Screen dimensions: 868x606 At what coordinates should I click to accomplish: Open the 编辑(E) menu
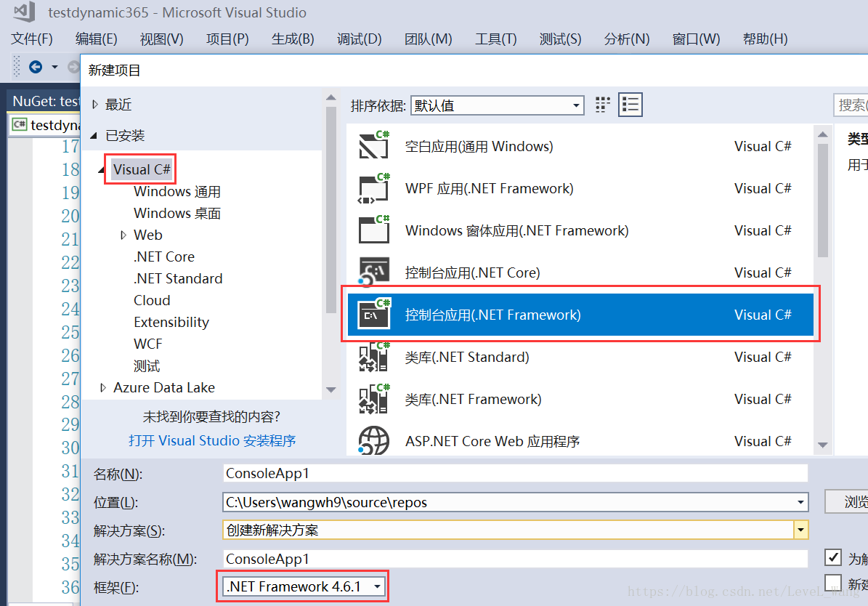(97, 39)
